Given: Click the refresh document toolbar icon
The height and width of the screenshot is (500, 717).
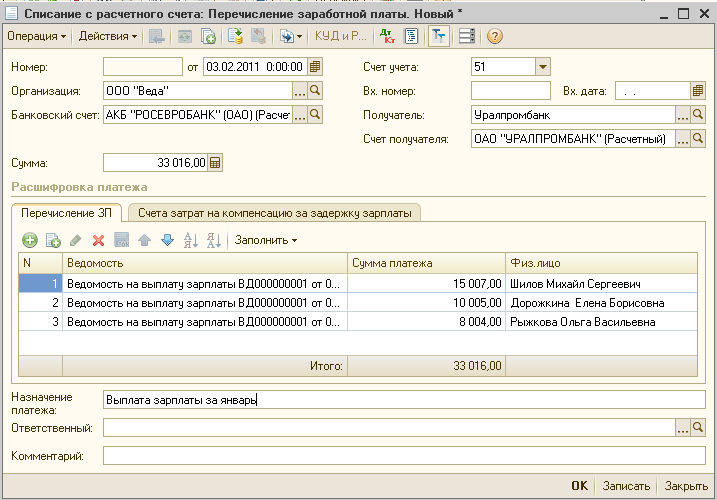Looking at the screenshot, I should [185, 36].
